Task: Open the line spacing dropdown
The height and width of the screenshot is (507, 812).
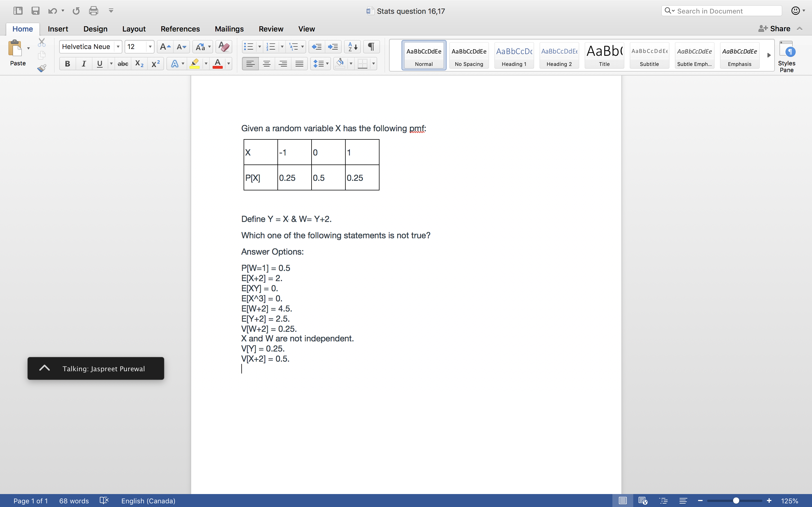Action: 327,63
